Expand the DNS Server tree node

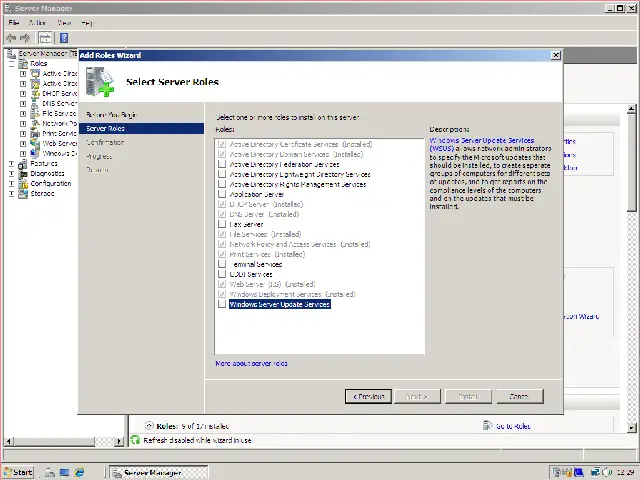pos(23,104)
